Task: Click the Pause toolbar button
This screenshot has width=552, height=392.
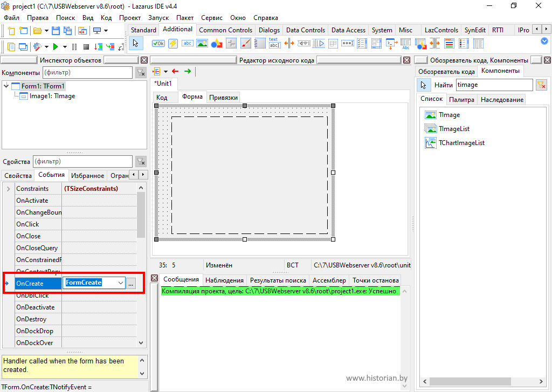Action: (74, 47)
